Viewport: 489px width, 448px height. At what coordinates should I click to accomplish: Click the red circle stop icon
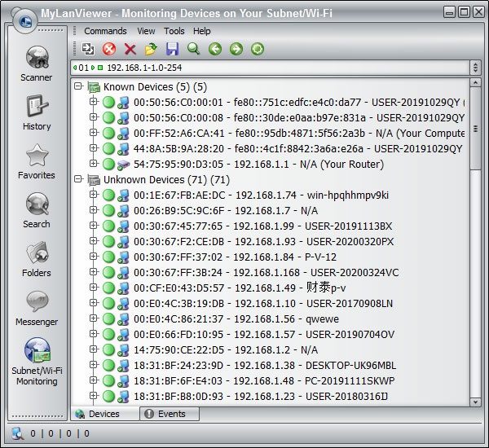click(x=109, y=49)
